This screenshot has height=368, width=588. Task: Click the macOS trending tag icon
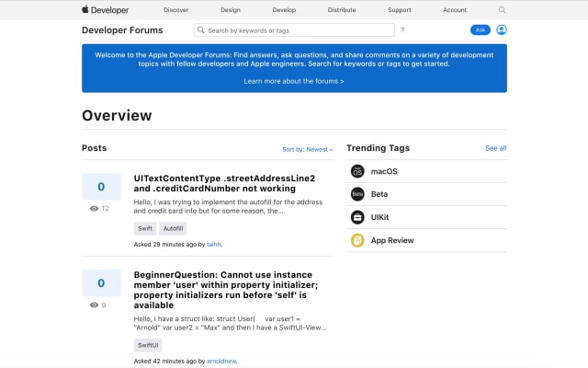click(357, 171)
